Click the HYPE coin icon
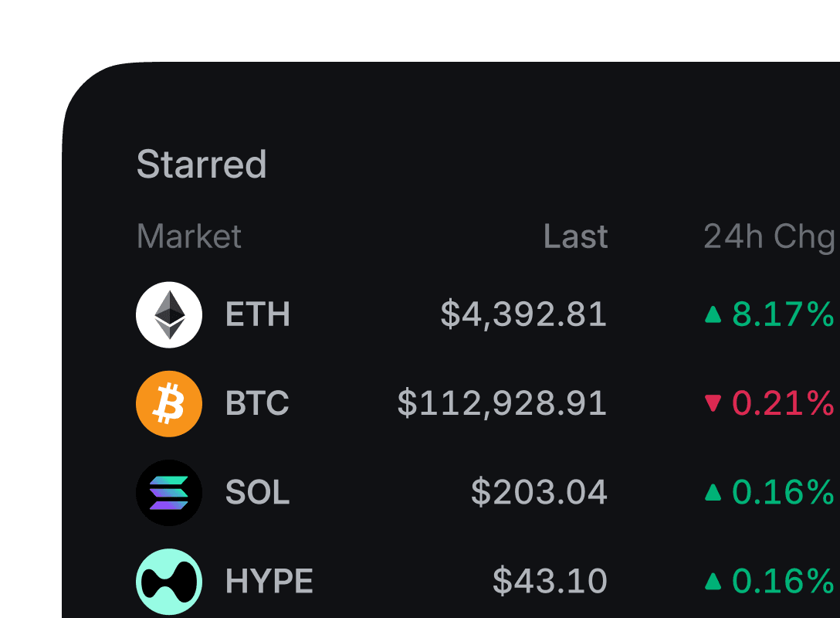Image resolution: width=840 pixels, height=618 pixels. click(x=169, y=581)
